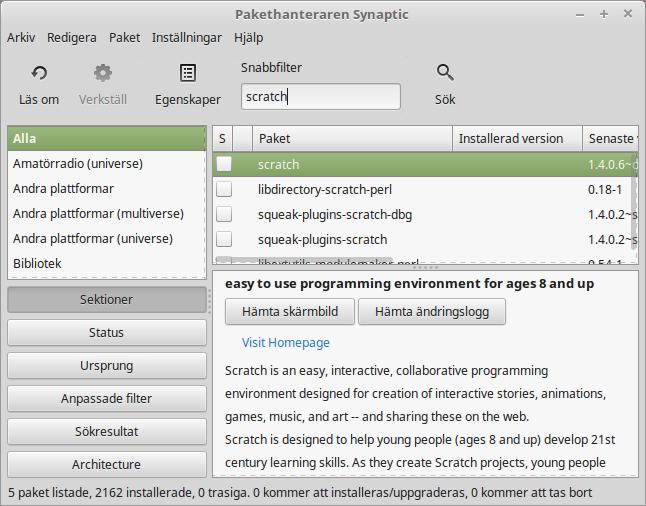
Task: Select the Alla section
Action: tap(107, 138)
